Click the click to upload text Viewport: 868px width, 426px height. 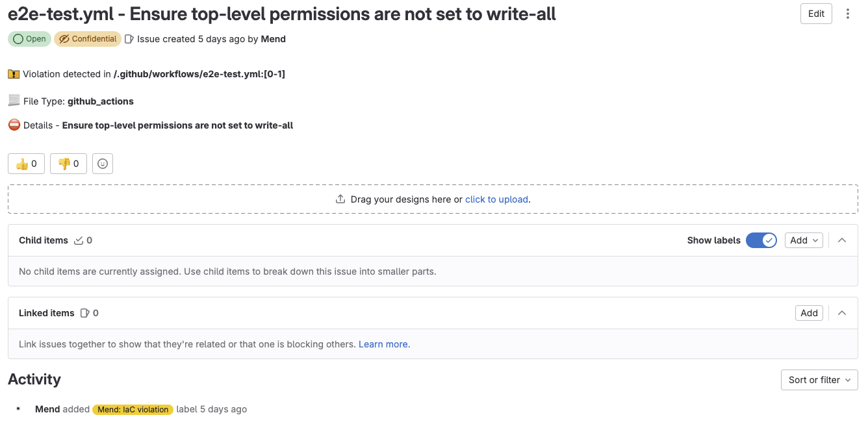(x=496, y=199)
